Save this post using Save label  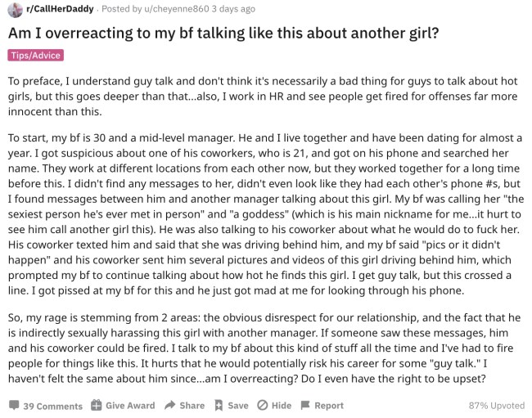[x=238, y=406]
